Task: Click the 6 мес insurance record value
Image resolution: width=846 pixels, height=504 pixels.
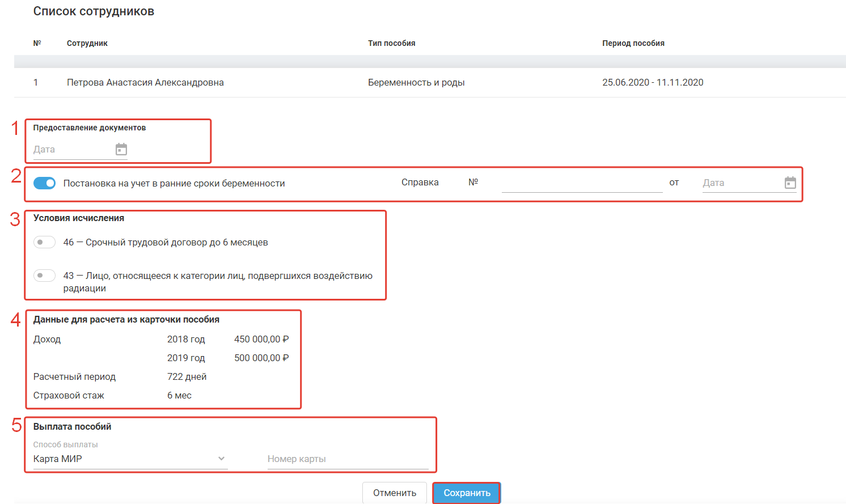Action: [x=179, y=396]
